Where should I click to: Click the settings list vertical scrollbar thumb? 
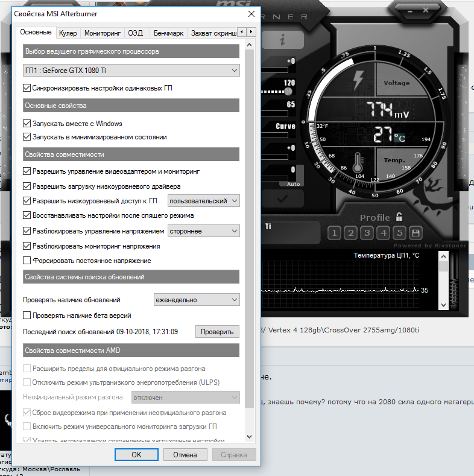(x=250, y=228)
